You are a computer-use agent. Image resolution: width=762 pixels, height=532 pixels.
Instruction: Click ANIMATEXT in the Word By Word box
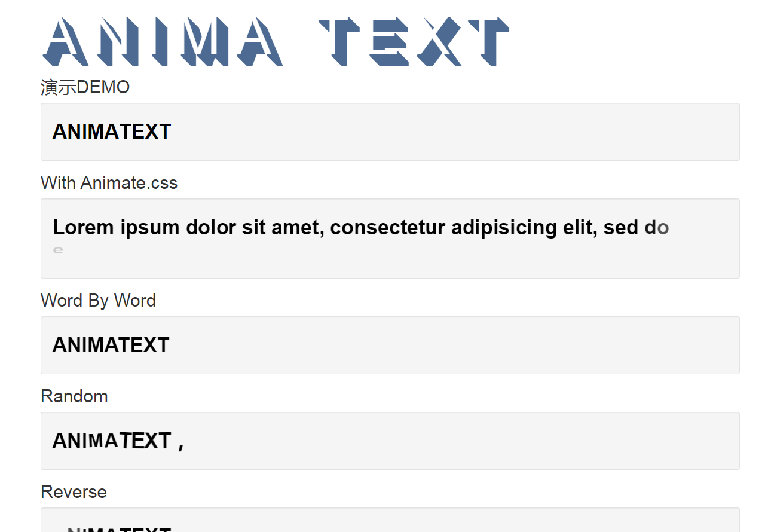tap(111, 345)
